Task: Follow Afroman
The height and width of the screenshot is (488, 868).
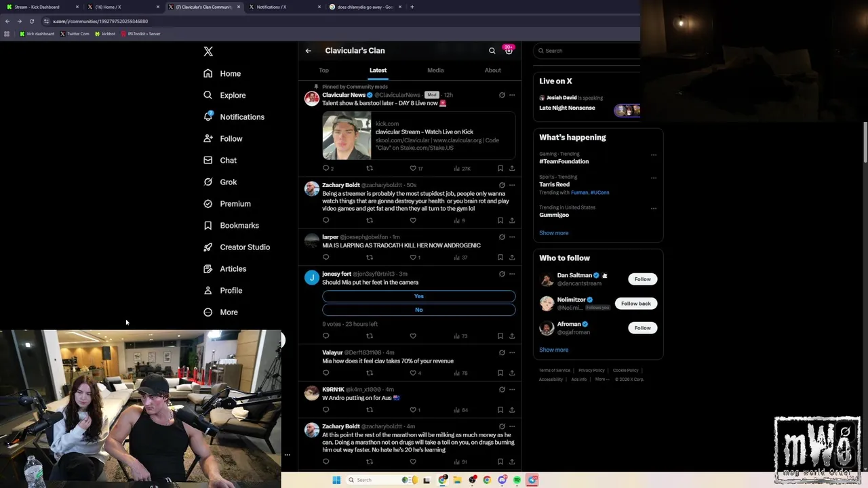Action: 642,328
